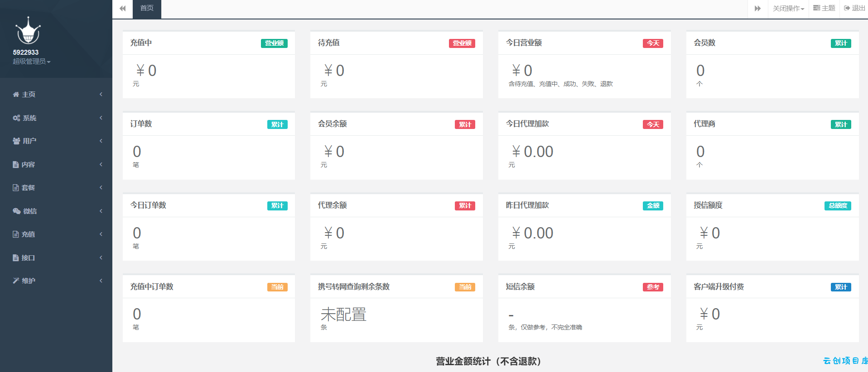Screen dimensions: 868x372
Task: Open the 关闭操作 dropdown
Action: [x=788, y=9]
